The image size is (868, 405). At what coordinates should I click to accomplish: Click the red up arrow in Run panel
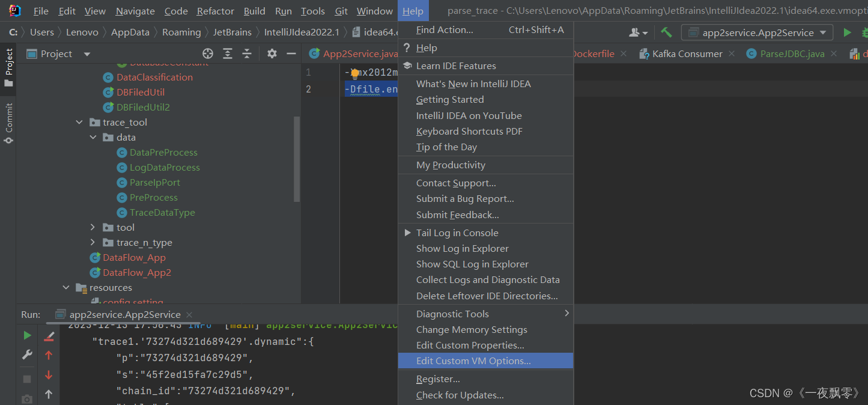tap(49, 355)
